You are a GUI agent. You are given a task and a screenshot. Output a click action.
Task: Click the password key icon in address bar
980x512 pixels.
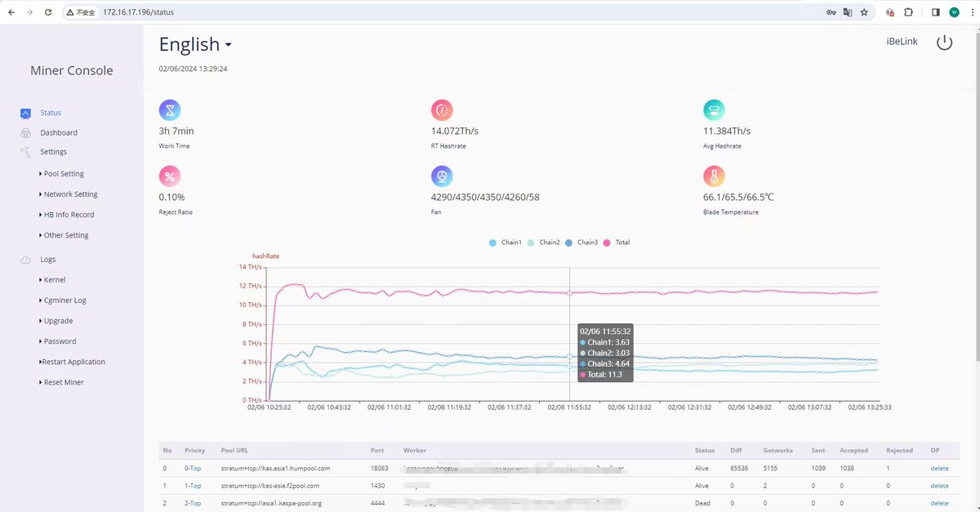[831, 12]
